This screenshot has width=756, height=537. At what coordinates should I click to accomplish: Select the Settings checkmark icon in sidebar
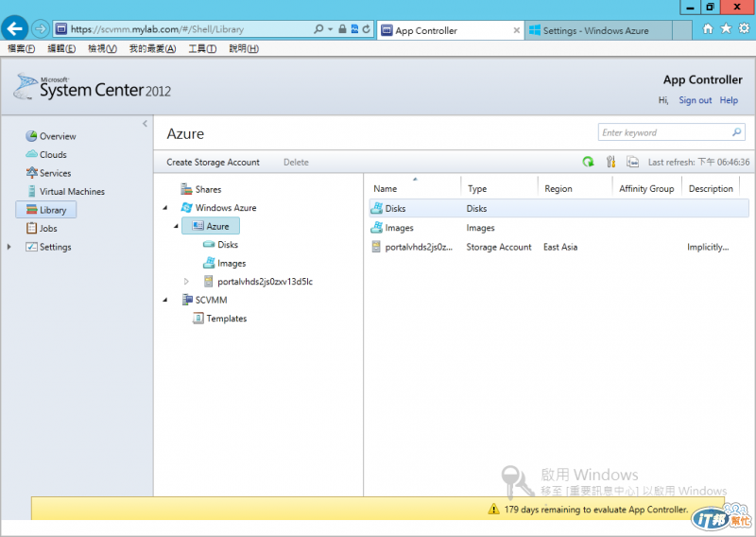[x=32, y=247]
